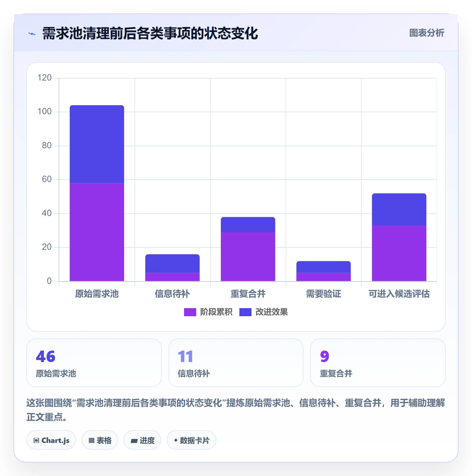Click the 重复合并 x-axis label

248,294
